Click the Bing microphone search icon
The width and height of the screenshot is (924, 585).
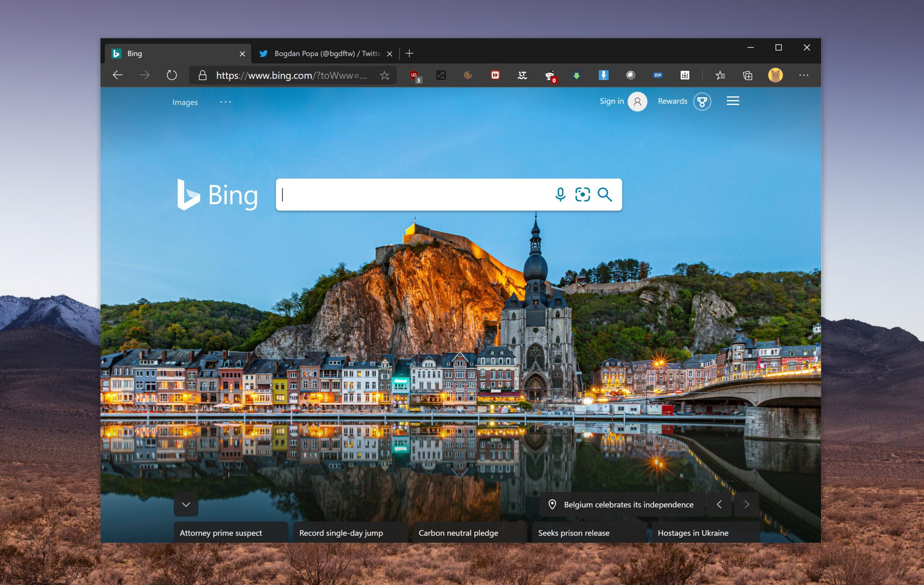tap(559, 195)
